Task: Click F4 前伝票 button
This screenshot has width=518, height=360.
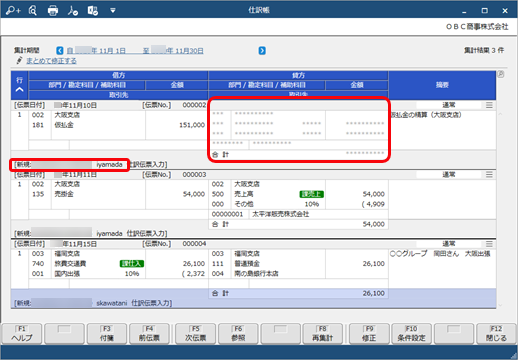Action: point(149,333)
